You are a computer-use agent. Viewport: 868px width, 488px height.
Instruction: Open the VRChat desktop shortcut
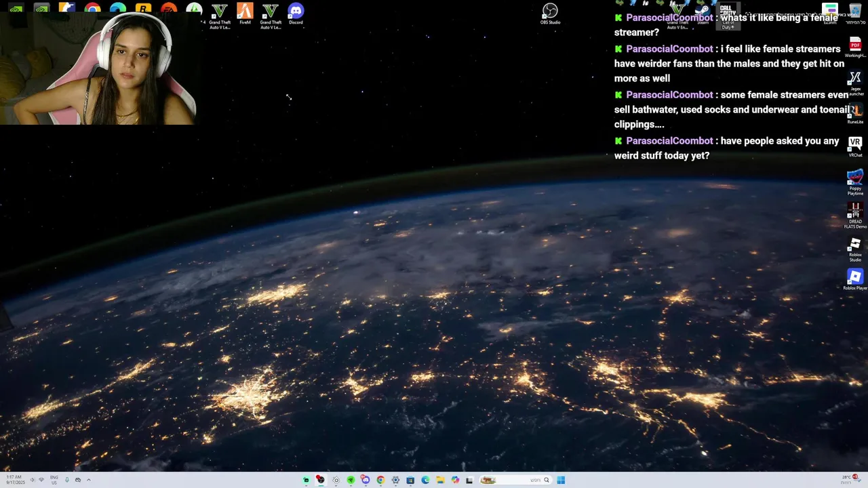point(855,146)
